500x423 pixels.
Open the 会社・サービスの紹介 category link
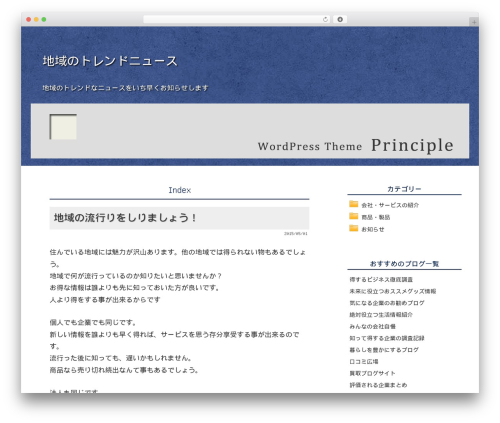click(390, 205)
